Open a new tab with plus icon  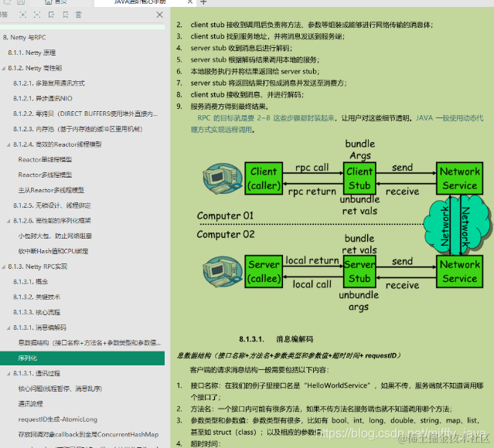pos(203,2)
